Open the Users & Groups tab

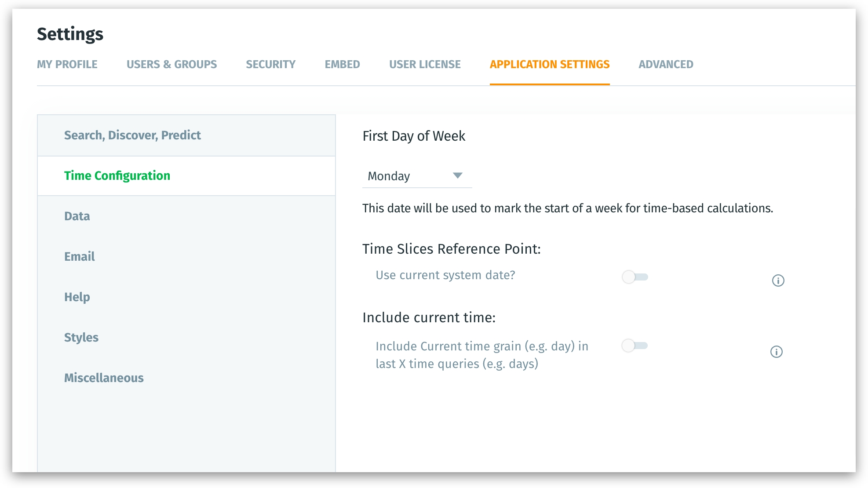[171, 64]
